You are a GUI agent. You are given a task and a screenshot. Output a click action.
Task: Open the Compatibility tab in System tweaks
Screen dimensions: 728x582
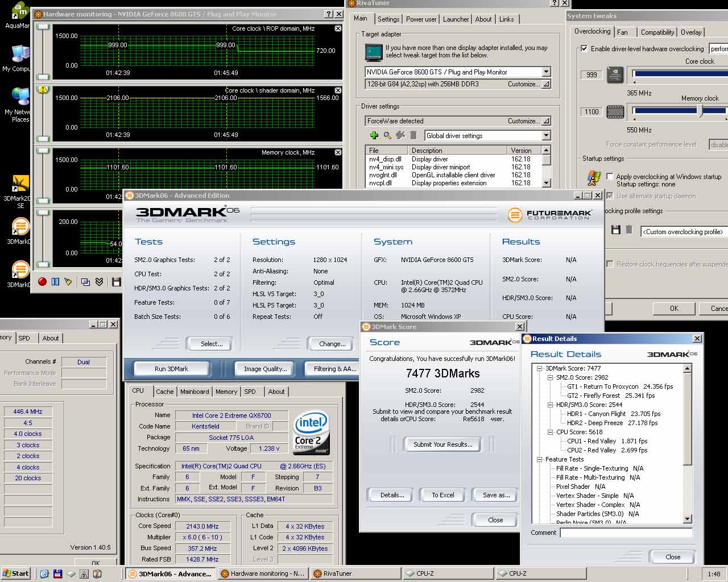coord(657,32)
